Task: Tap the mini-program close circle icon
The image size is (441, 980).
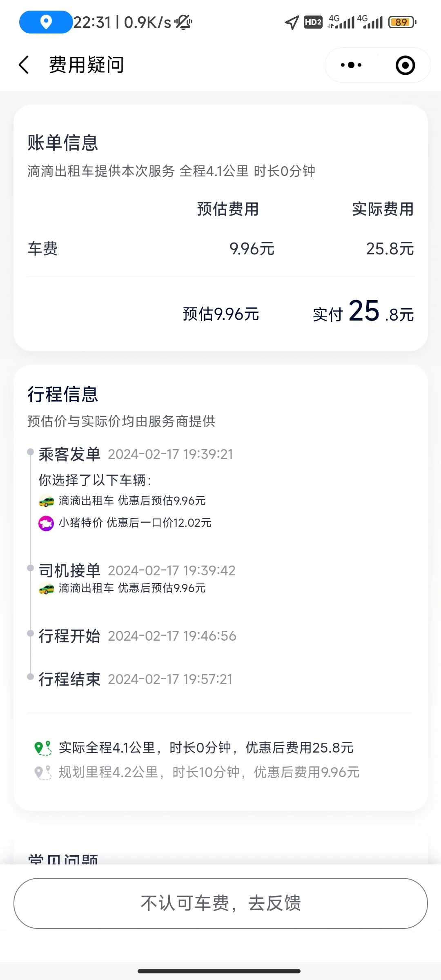Action: [405, 65]
